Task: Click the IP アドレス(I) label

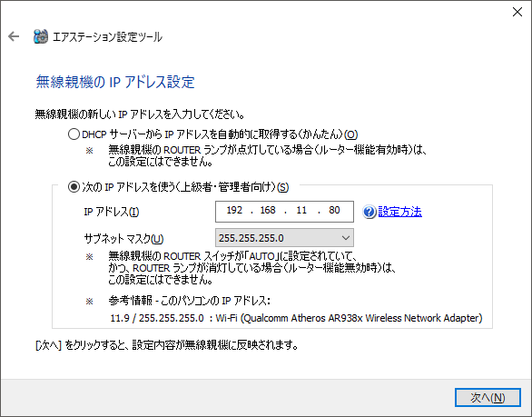Action: [112, 212]
